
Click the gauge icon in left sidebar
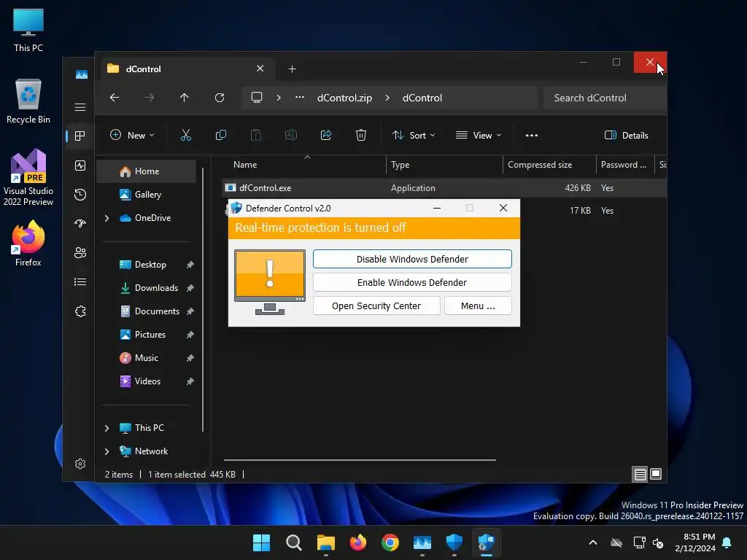pos(80,223)
